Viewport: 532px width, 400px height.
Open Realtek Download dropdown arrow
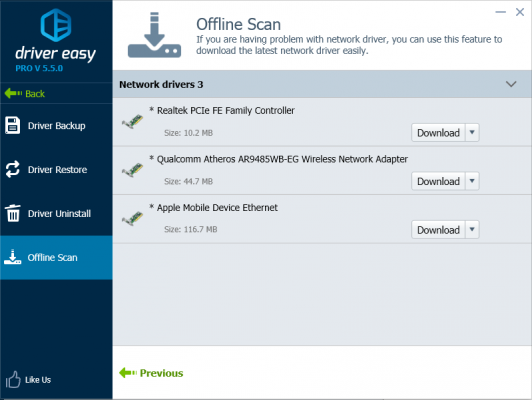(472, 132)
